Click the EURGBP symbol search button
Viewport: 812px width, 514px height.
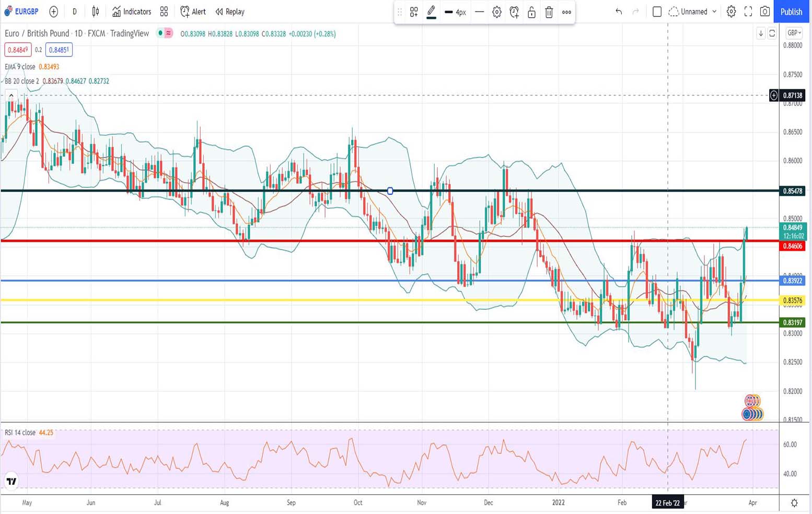22,11
